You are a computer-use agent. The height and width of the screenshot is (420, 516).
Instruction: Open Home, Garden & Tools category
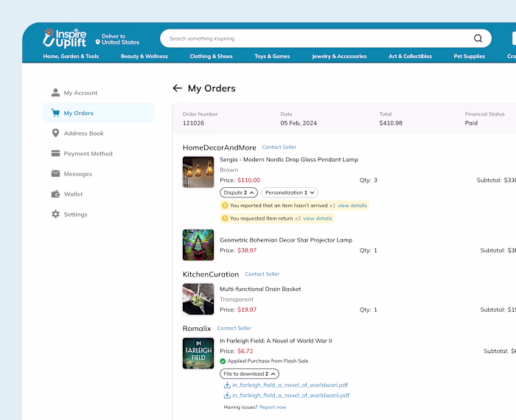click(71, 56)
